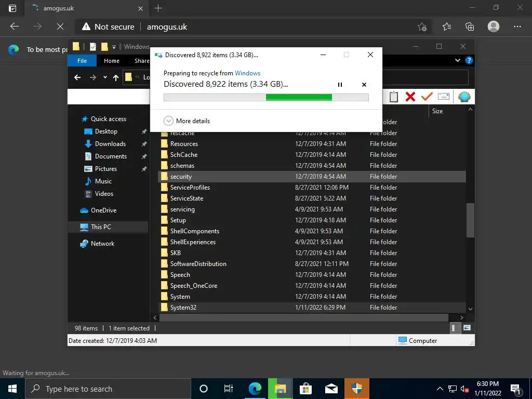Click the Windows link in progress dialog
The width and height of the screenshot is (532, 399).
[x=247, y=73]
